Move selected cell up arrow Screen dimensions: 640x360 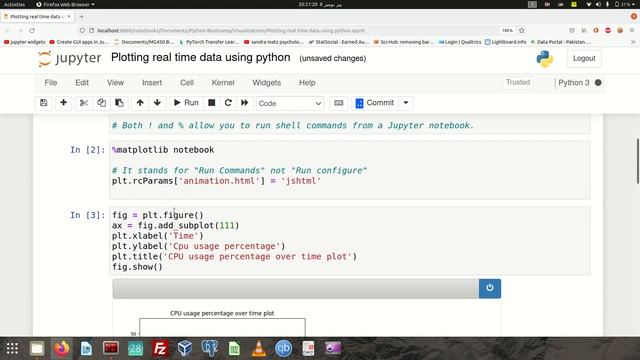coord(140,103)
